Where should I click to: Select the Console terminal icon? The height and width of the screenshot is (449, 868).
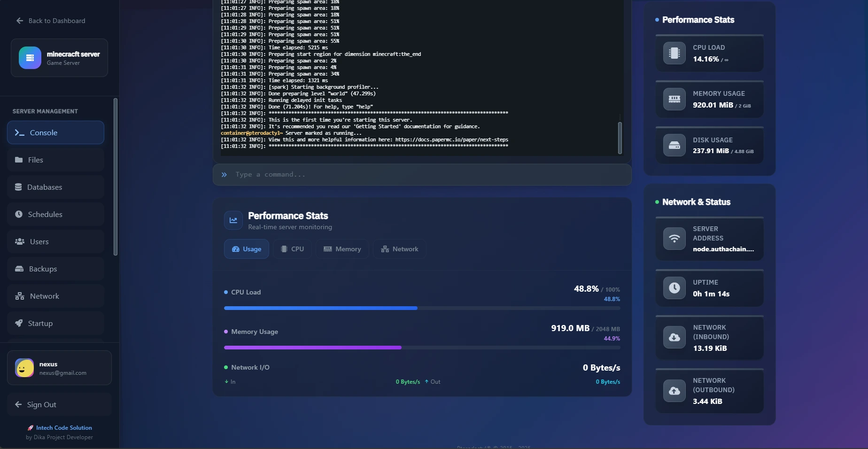(x=19, y=133)
